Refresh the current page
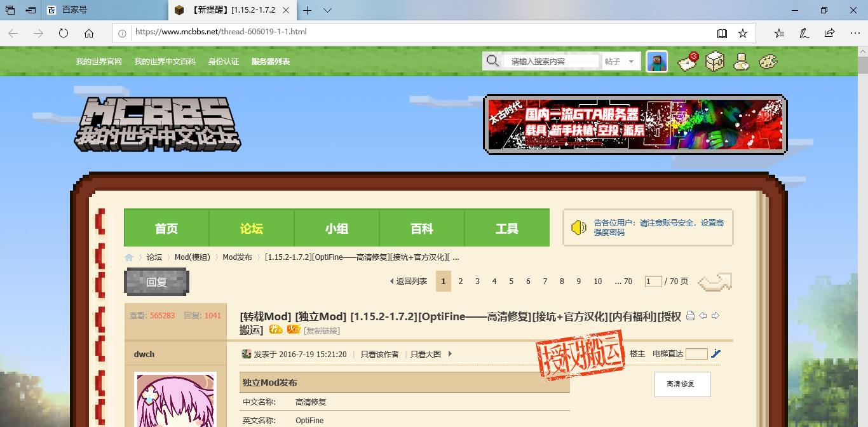The height and width of the screenshot is (427, 868). tap(64, 33)
